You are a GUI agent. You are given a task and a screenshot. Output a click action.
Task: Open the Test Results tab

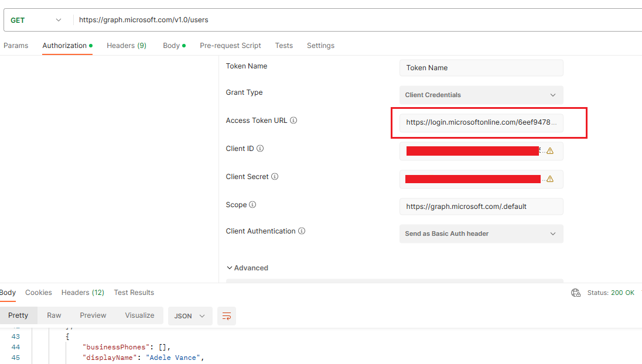tap(134, 293)
